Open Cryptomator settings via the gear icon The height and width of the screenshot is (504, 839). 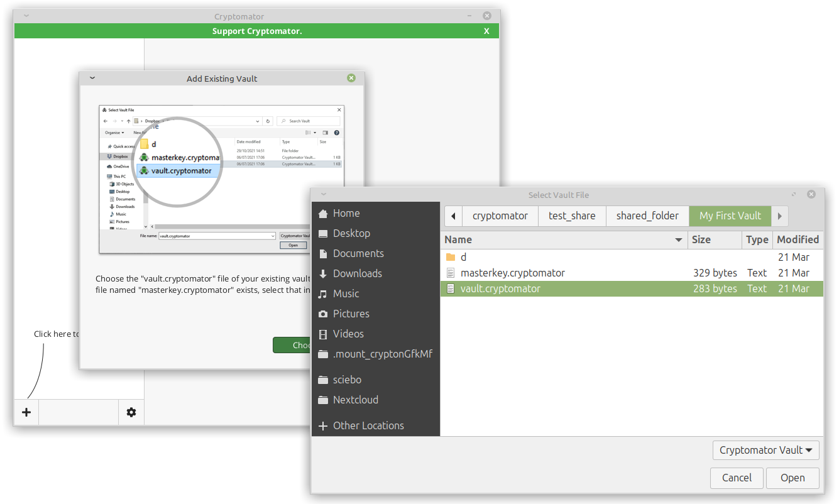coord(131,412)
